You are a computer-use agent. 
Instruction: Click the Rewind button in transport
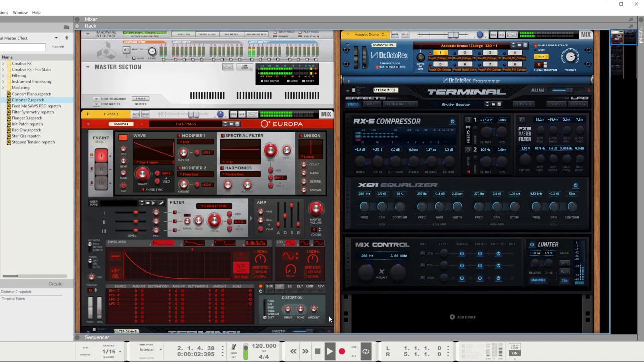(293, 351)
